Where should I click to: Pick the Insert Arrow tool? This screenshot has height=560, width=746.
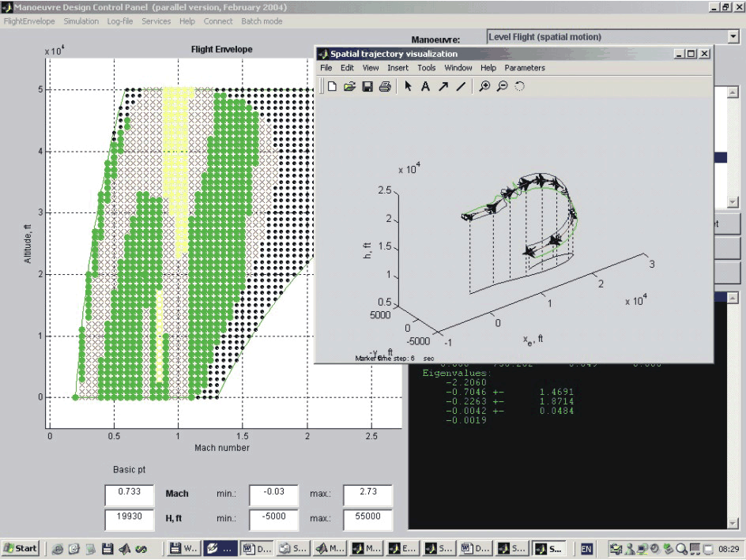point(443,87)
